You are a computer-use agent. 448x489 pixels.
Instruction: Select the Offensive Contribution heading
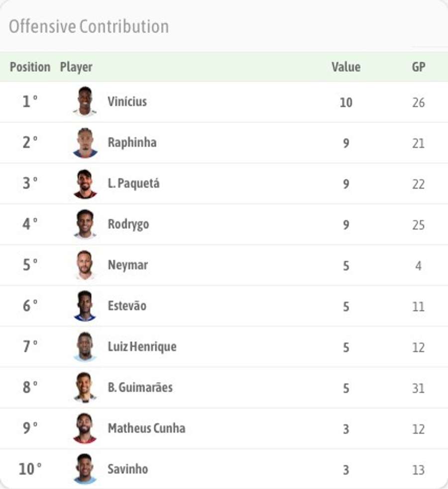pyautogui.click(x=89, y=26)
